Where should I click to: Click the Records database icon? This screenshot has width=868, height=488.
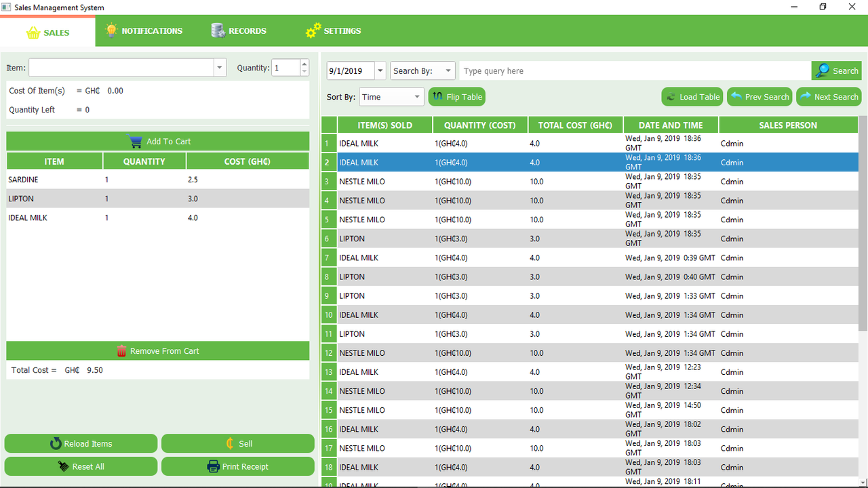(218, 30)
